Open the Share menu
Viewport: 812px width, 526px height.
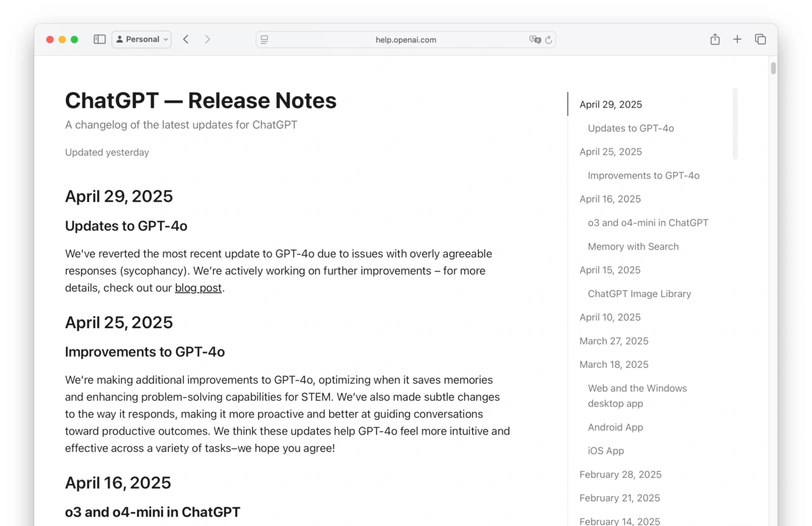click(715, 39)
